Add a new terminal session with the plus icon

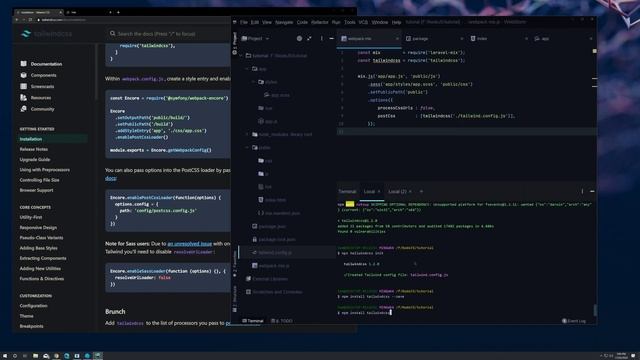(421, 191)
